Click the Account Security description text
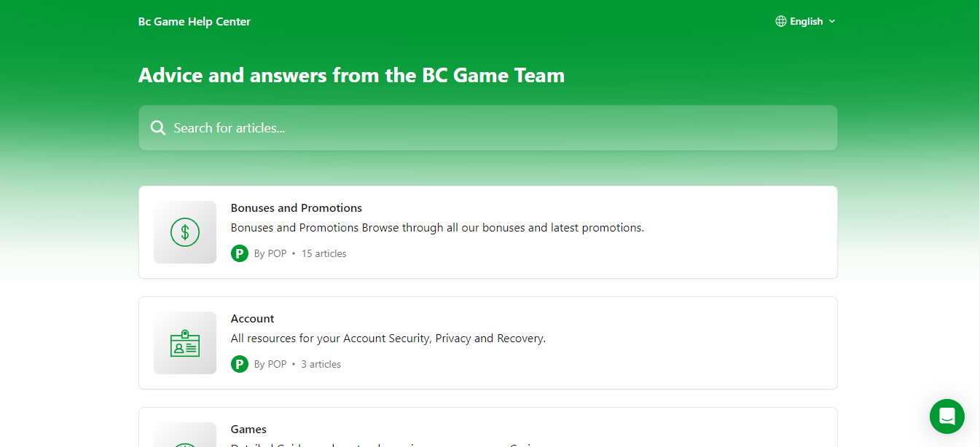Image resolution: width=980 pixels, height=447 pixels. pos(388,339)
